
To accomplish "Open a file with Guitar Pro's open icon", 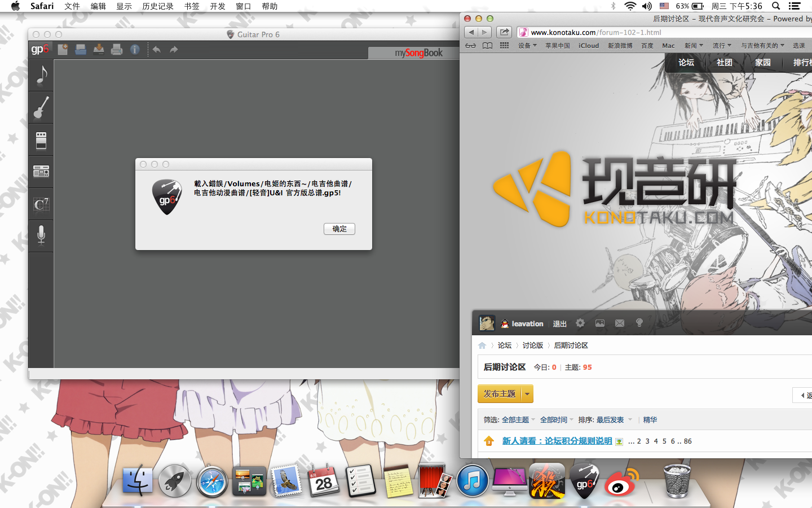I will pos(81,50).
